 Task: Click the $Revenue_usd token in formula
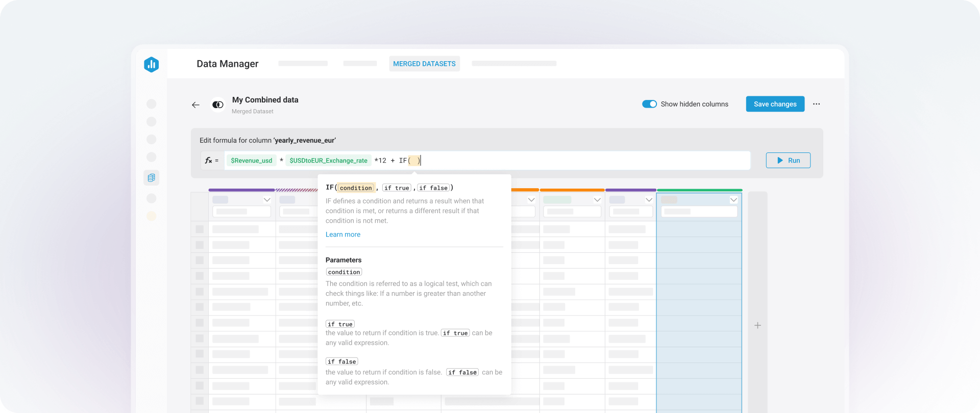coord(251,161)
